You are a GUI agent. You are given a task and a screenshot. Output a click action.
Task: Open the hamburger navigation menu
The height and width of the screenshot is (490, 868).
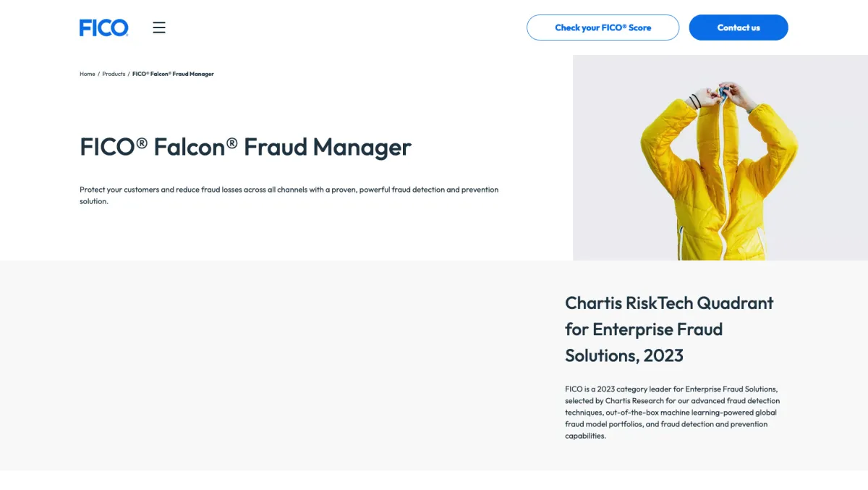(x=159, y=28)
